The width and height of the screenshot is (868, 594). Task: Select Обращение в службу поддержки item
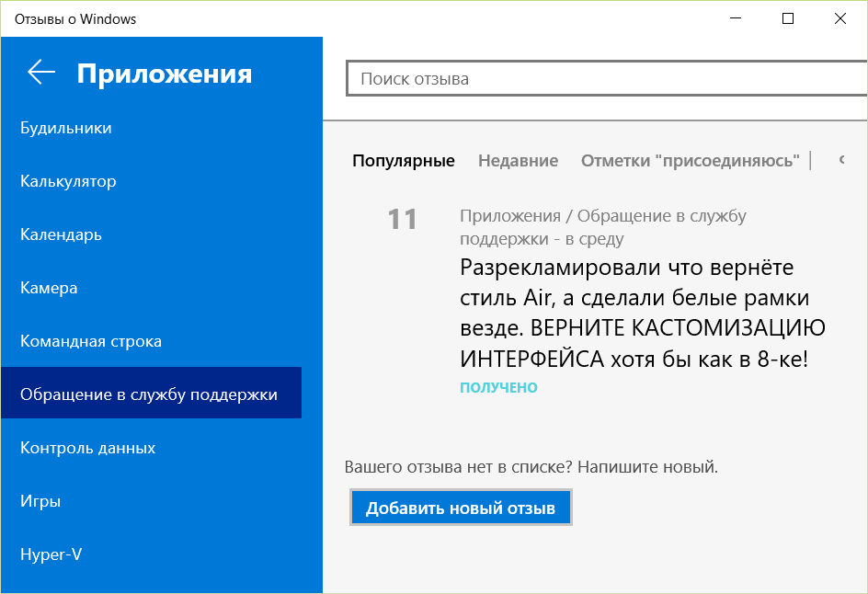(151, 393)
